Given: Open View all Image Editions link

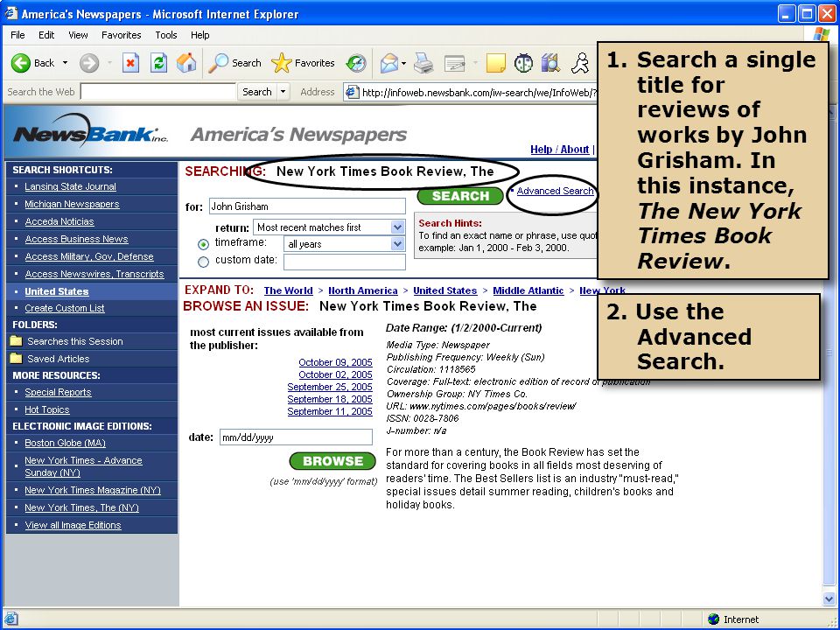Looking at the screenshot, I should pyautogui.click(x=73, y=525).
